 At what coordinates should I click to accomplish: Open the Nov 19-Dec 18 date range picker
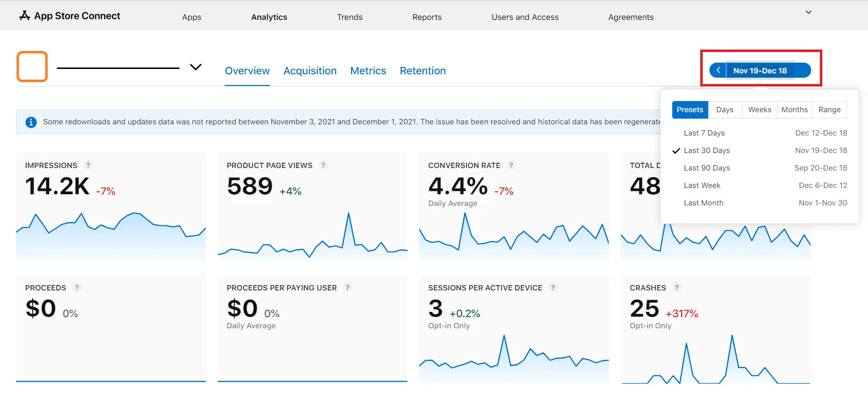click(x=760, y=70)
